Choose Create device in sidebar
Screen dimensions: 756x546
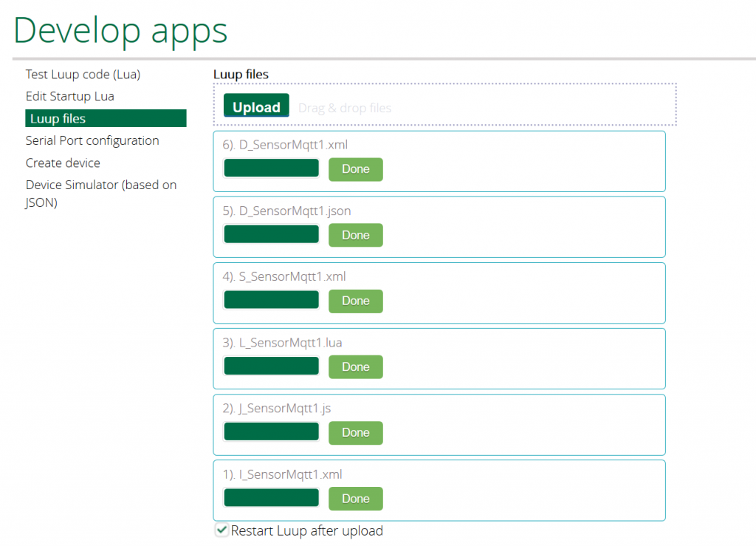click(x=63, y=163)
